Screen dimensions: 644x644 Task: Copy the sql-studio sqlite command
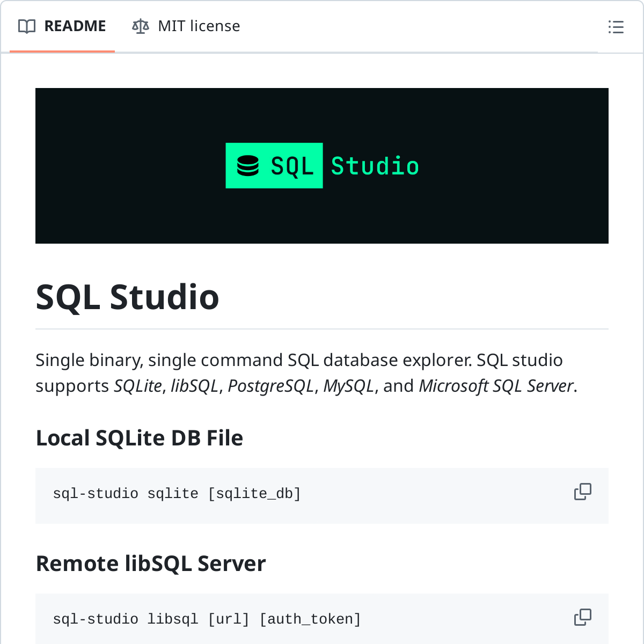(x=582, y=492)
